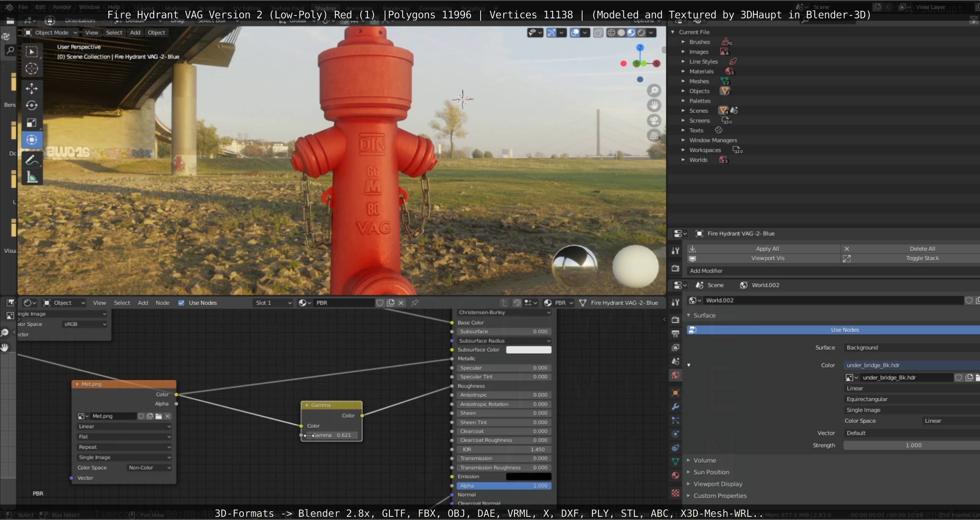Pin the PBR material in node editor
Image resolution: width=980 pixels, height=520 pixels.
click(x=415, y=303)
